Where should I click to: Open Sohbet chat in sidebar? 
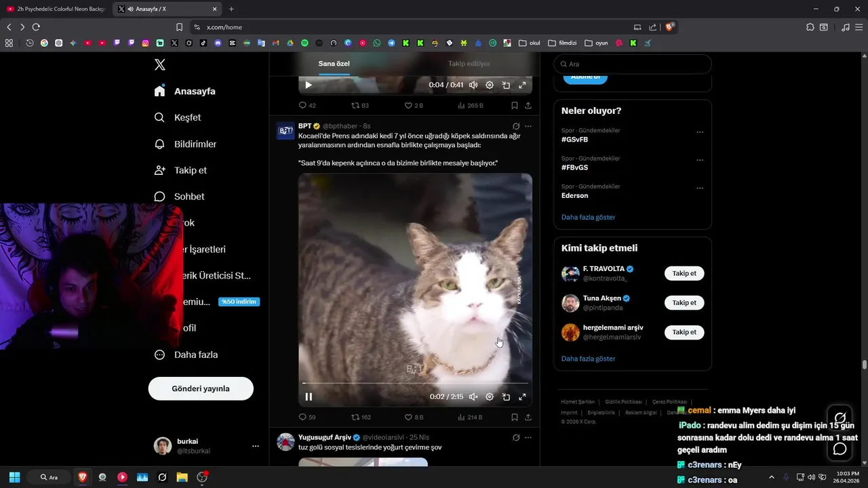(179, 197)
